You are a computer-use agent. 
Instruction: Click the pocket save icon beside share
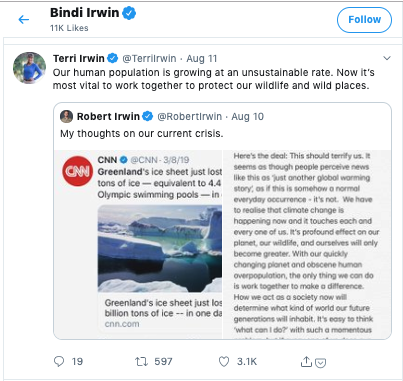pos(320,363)
